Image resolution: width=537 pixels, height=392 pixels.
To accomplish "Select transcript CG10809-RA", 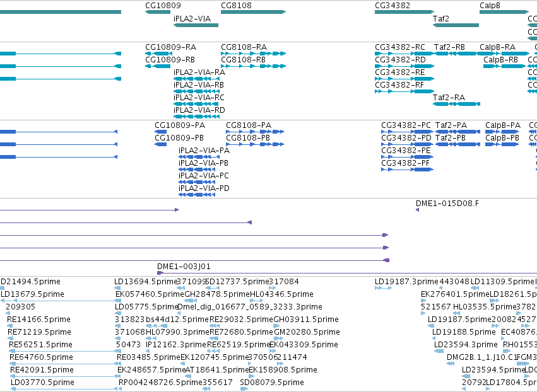I will pyautogui.click(x=158, y=54).
